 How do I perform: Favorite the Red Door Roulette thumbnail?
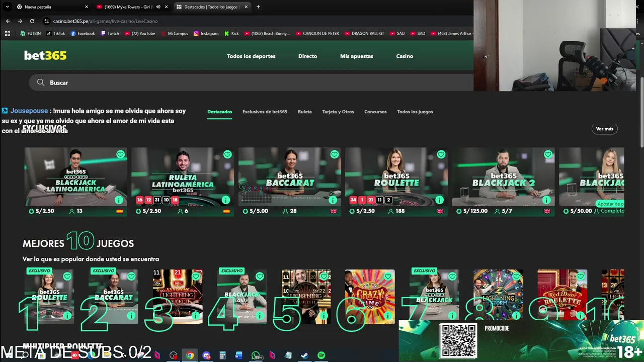581,276
